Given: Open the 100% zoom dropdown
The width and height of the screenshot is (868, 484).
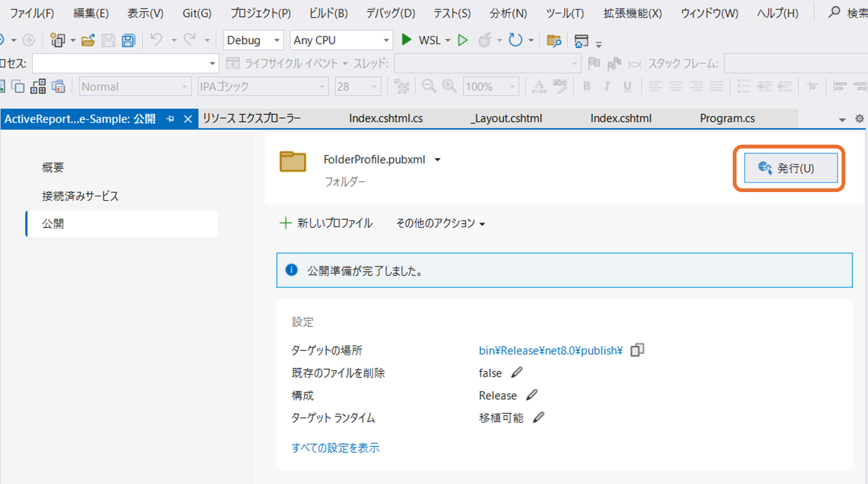Looking at the screenshot, I should coord(491,86).
